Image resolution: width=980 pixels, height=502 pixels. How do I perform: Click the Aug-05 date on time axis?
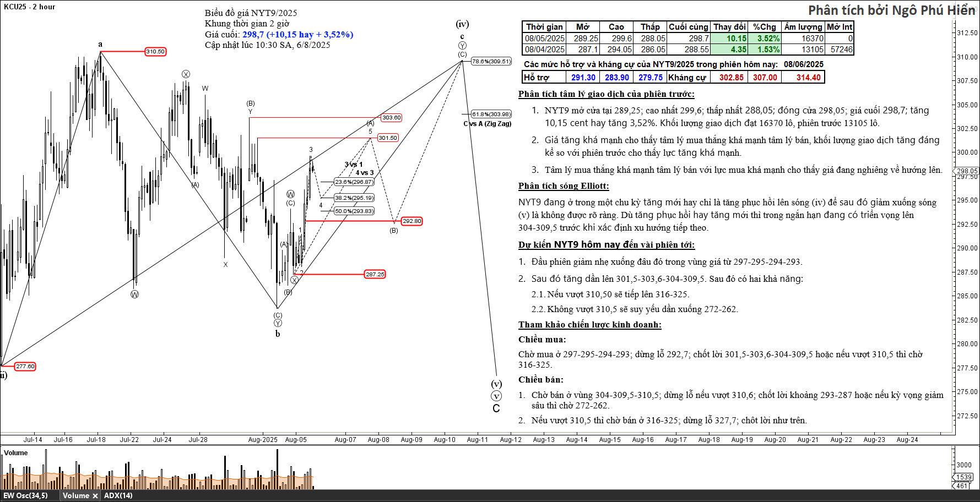coord(296,440)
